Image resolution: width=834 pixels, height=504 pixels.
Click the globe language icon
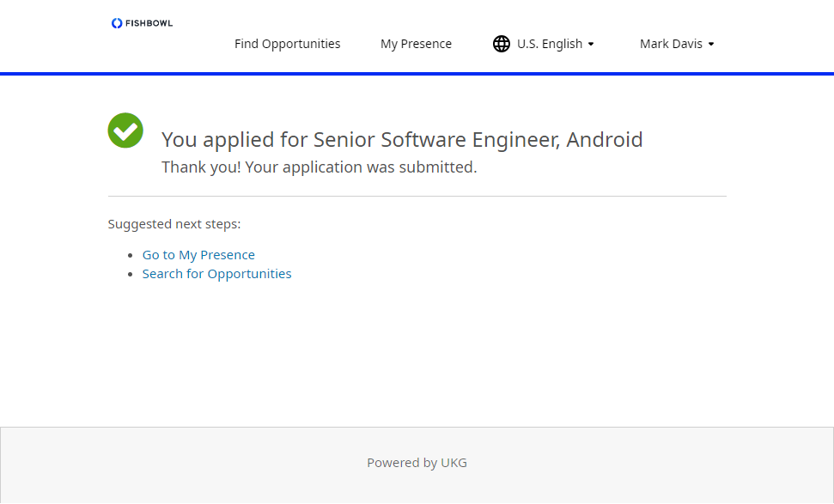click(502, 44)
